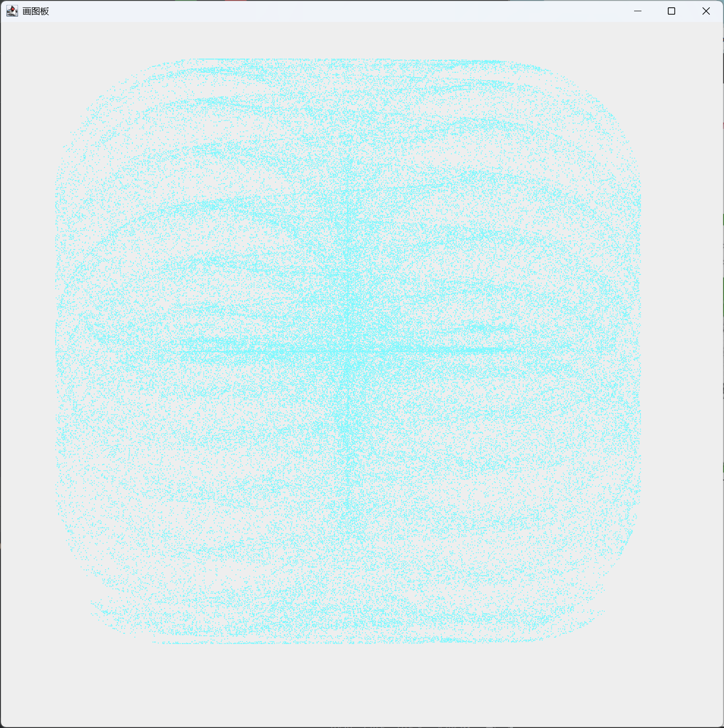Minimize the 画图板 window
The image size is (724, 728).
tap(638, 11)
